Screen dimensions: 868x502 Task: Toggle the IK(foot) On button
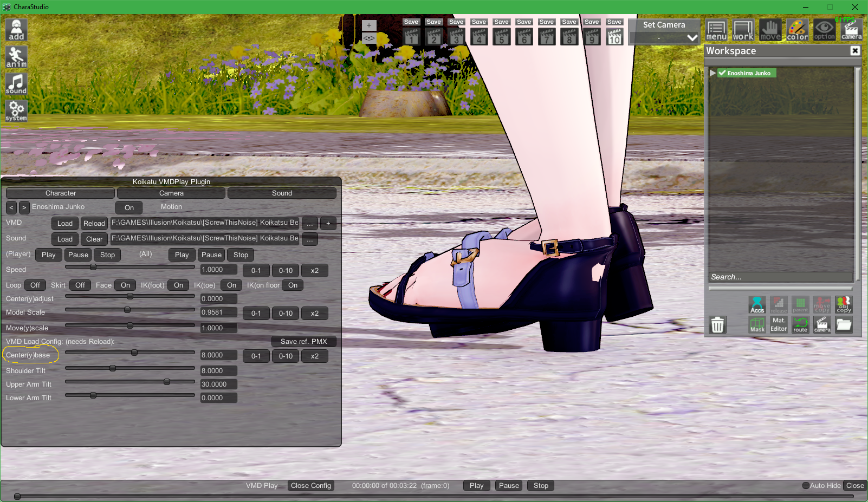pyautogui.click(x=178, y=285)
